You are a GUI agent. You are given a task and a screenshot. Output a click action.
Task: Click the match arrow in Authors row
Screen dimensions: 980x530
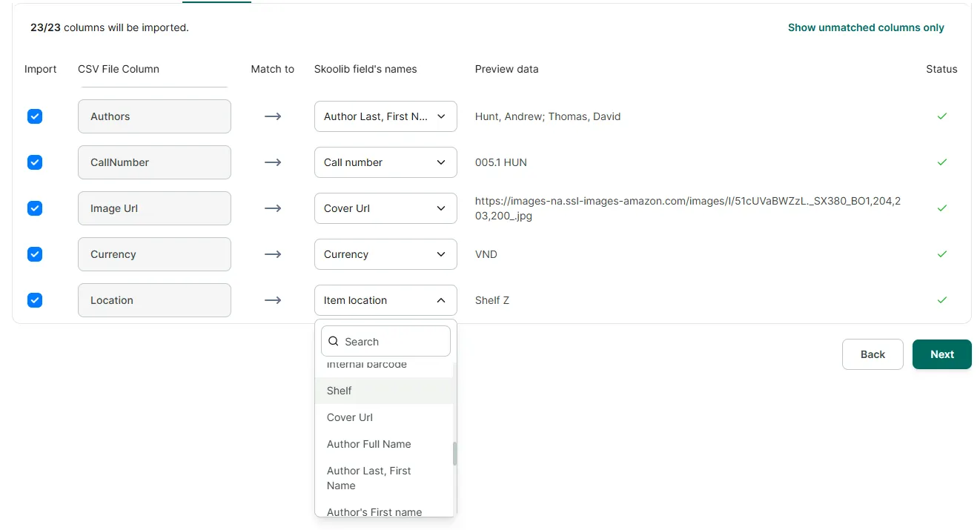tap(273, 116)
